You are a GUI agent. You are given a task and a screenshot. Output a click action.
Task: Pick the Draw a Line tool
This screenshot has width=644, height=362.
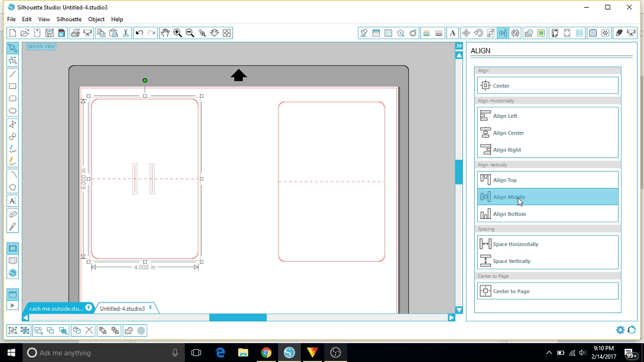tap(13, 74)
